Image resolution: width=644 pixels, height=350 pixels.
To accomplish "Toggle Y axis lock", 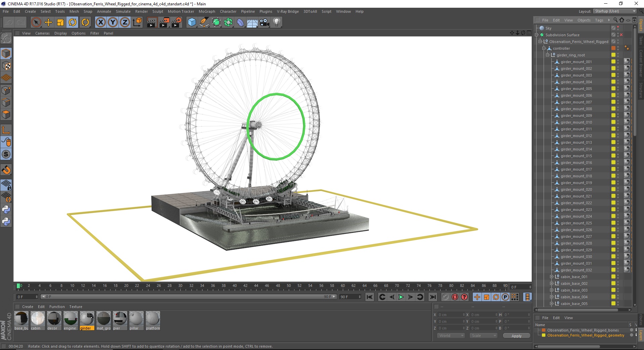I will point(113,23).
